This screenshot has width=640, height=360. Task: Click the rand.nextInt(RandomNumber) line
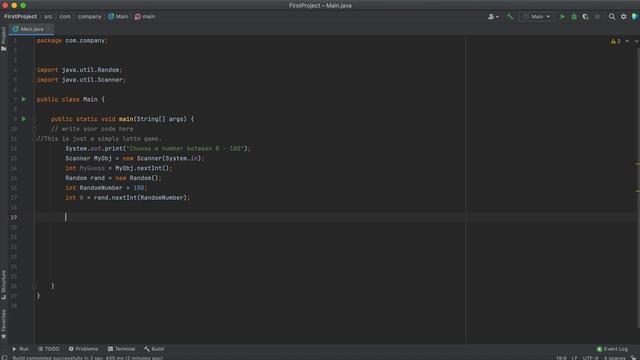pyautogui.click(x=128, y=198)
